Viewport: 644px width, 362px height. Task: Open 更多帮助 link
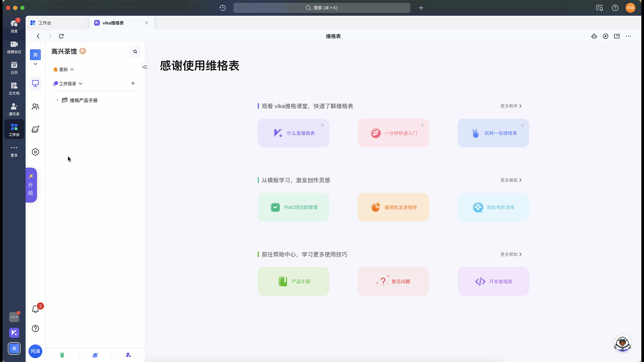[511, 254]
